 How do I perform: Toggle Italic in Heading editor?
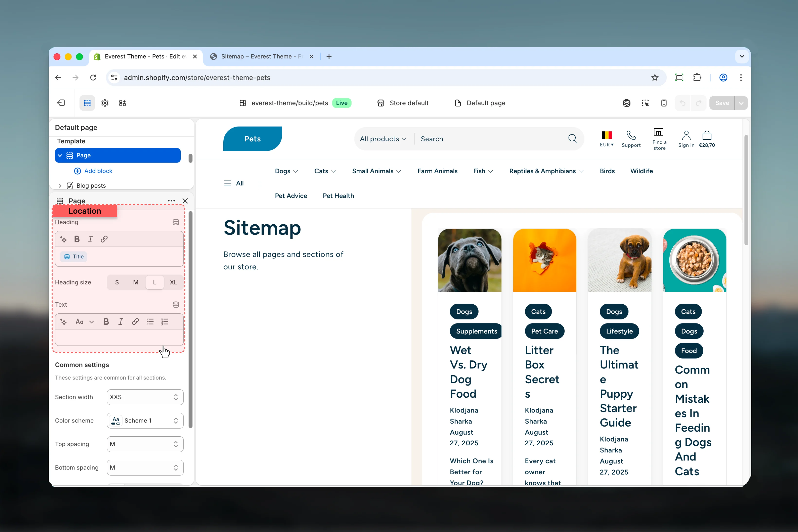pyautogui.click(x=90, y=239)
